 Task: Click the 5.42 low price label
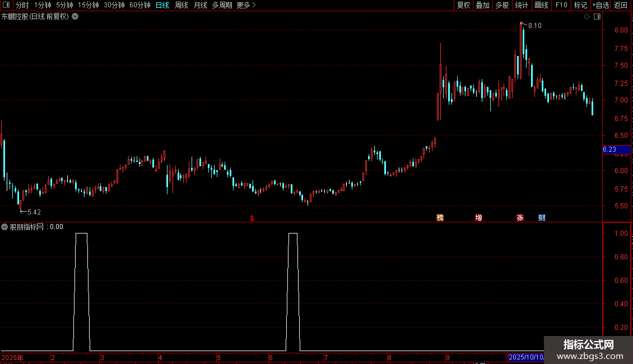point(34,212)
